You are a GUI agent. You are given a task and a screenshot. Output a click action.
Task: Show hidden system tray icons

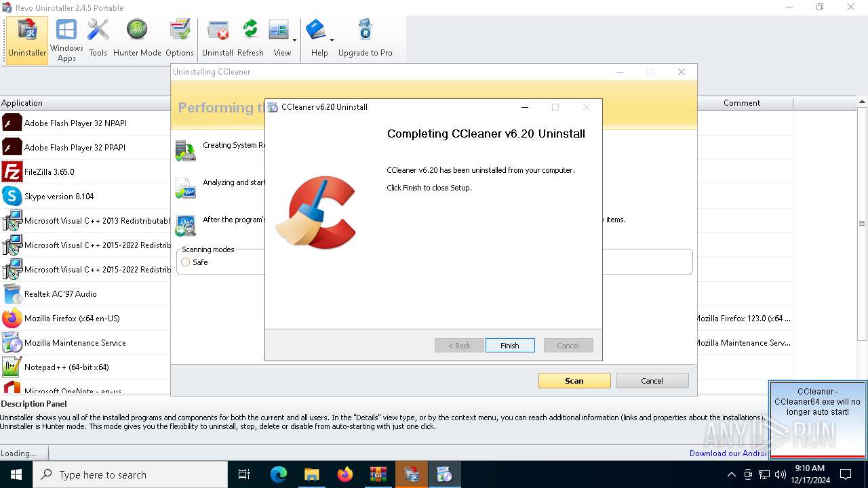[731, 474]
